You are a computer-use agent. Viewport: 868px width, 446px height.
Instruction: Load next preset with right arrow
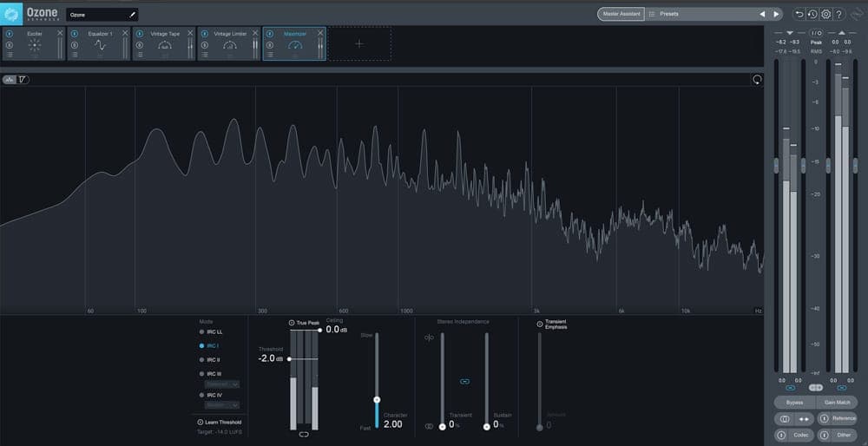776,14
